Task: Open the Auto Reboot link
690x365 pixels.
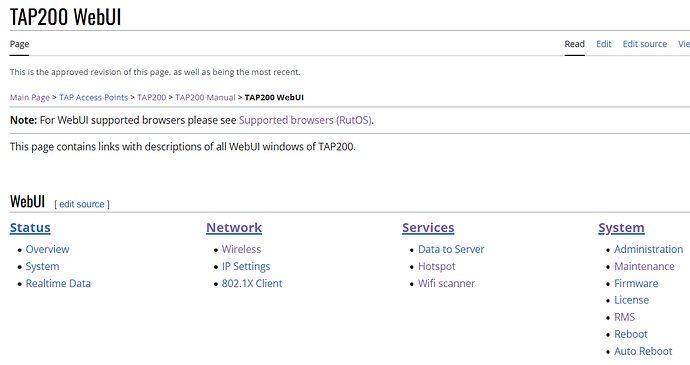Action: click(x=643, y=351)
